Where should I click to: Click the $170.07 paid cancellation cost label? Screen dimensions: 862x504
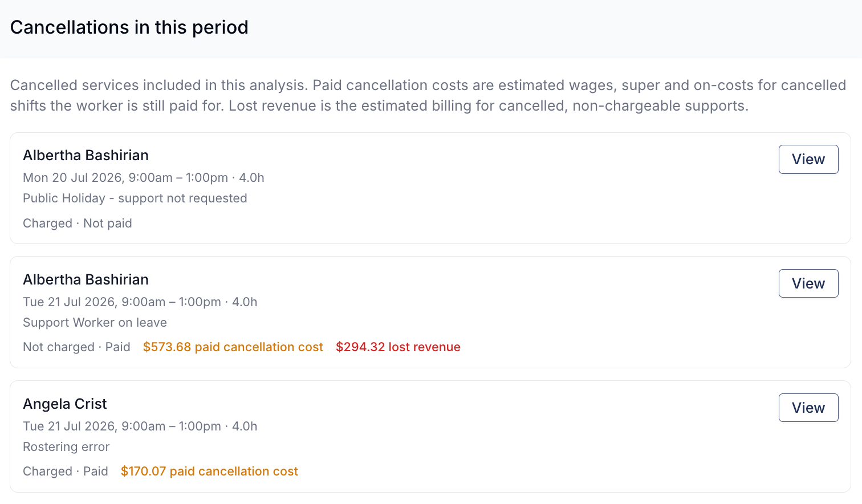point(209,471)
